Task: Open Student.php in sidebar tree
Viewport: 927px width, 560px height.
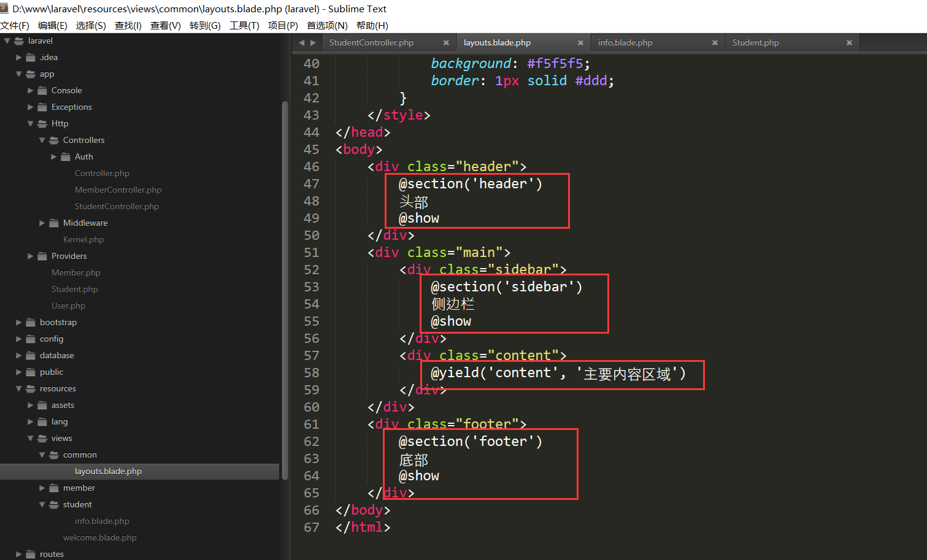Action: pyautogui.click(x=74, y=289)
